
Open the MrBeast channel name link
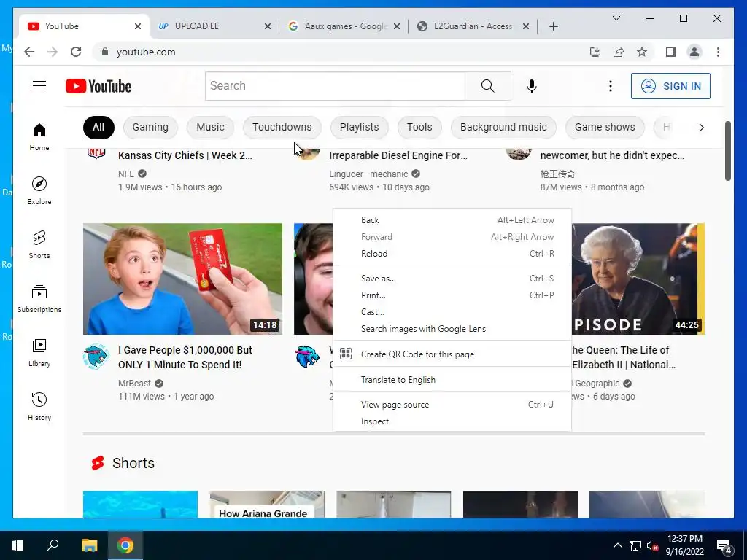click(x=134, y=384)
